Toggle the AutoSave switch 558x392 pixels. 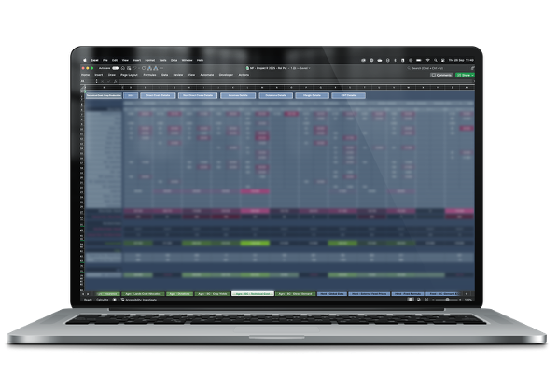115,68
